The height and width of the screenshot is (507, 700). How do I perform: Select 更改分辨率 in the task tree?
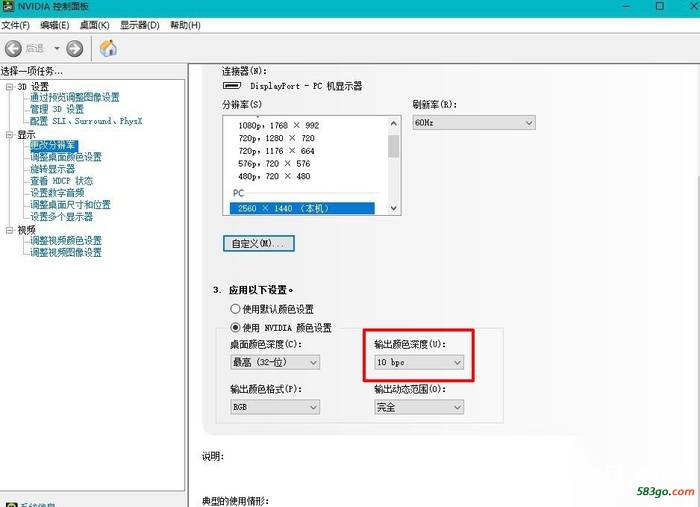[x=54, y=145]
